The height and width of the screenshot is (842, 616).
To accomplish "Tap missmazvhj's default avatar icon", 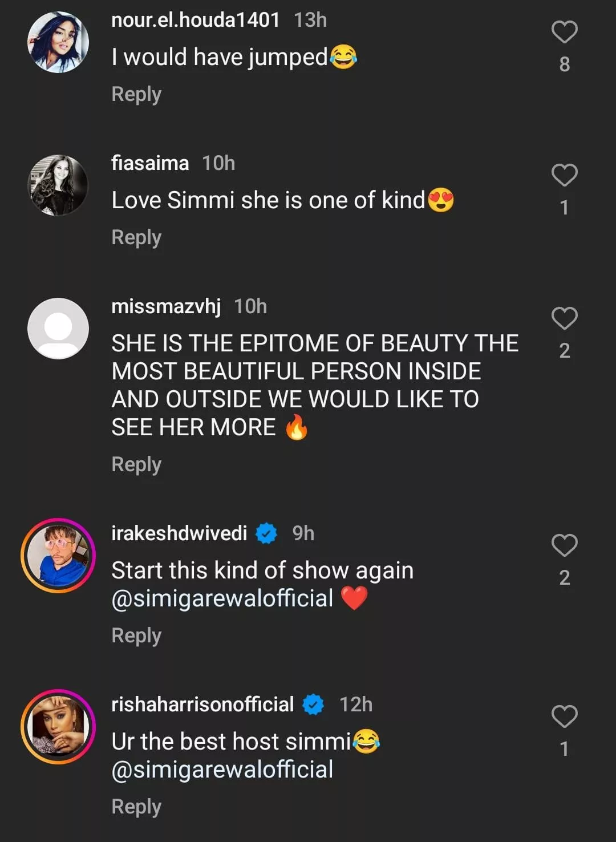I will click(58, 329).
